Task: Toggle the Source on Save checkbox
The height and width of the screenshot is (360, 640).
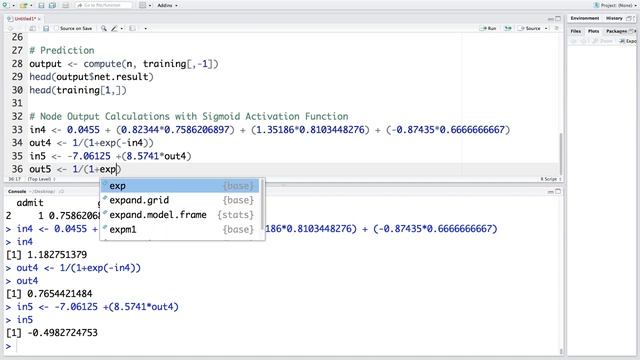Action: click(x=57, y=29)
